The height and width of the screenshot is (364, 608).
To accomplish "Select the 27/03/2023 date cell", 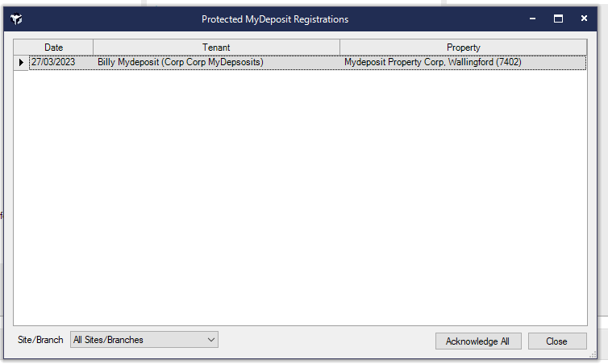I will 53,62.
